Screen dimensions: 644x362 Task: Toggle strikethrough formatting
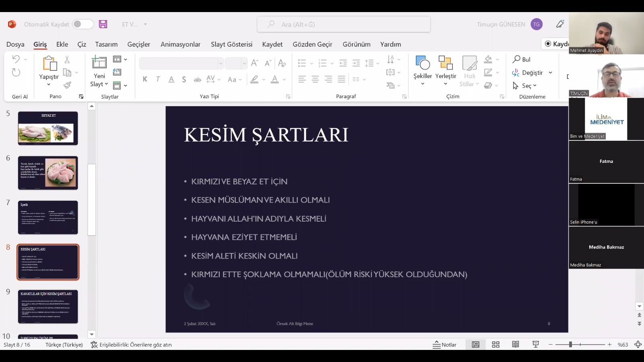click(x=197, y=79)
